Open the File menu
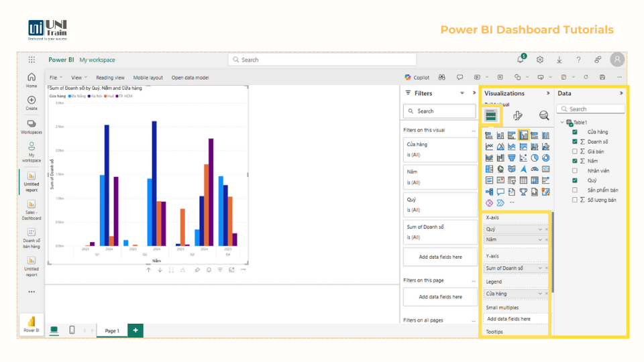This screenshot has height=362, width=644. pos(56,78)
